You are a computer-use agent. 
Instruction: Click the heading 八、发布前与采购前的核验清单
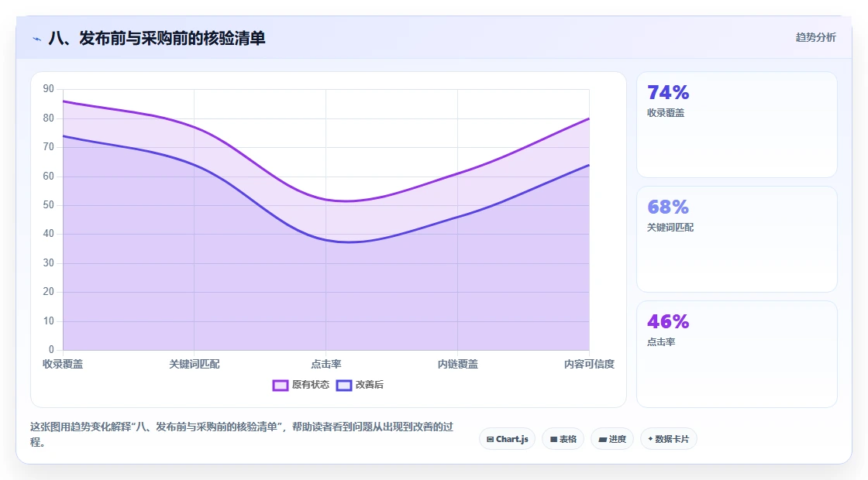(157, 38)
